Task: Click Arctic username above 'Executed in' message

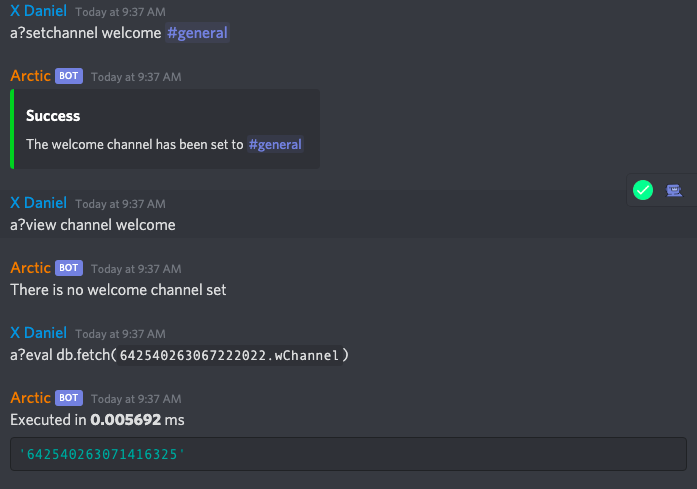Action: pyautogui.click(x=30, y=397)
